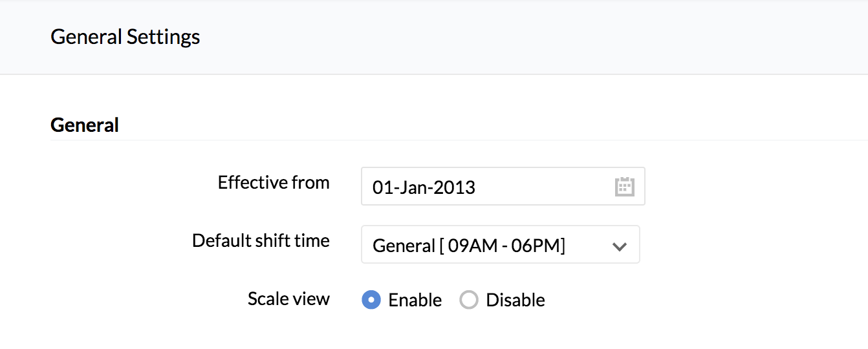This screenshot has width=868, height=349.
Task: Click the Enable label text
Action: 415,300
